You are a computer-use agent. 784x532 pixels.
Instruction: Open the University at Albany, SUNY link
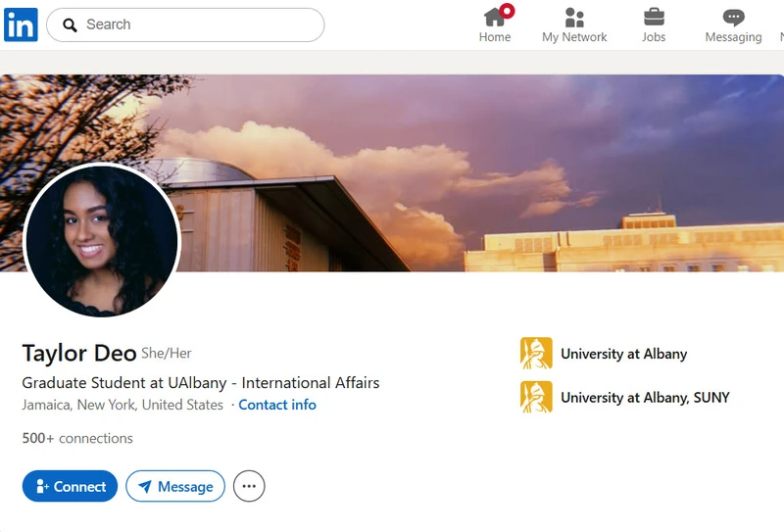(645, 398)
